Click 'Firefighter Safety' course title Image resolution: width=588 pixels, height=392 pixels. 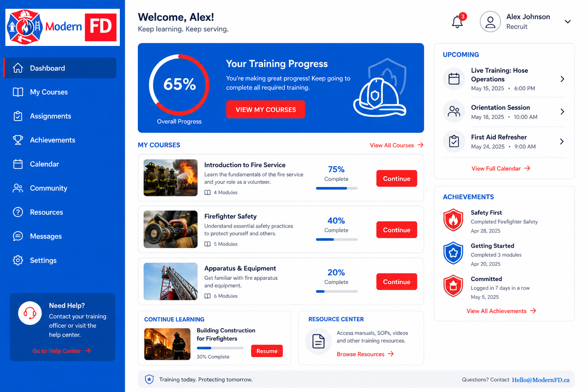(x=230, y=216)
